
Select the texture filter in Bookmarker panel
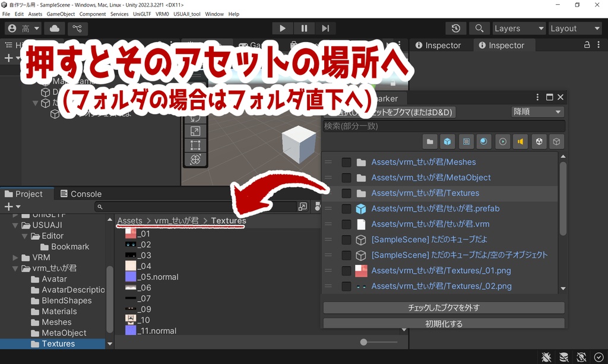pyautogui.click(x=466, y=141)
